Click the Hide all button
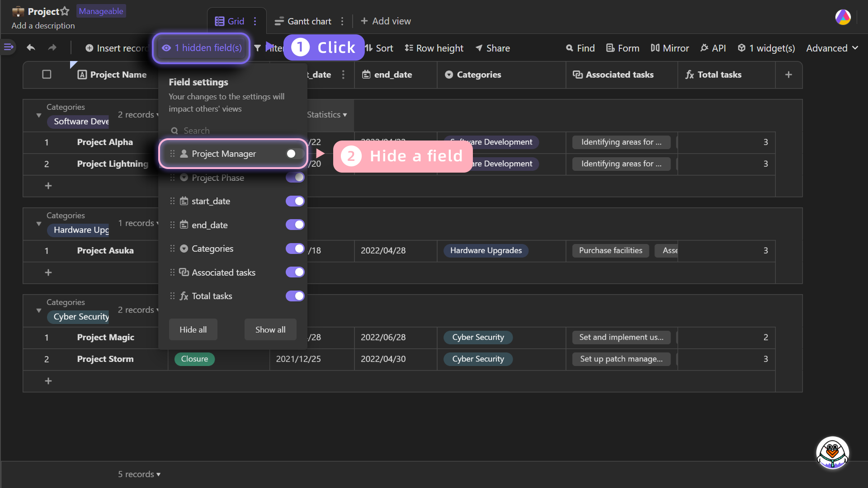The image size is (868, 488). 193,329
